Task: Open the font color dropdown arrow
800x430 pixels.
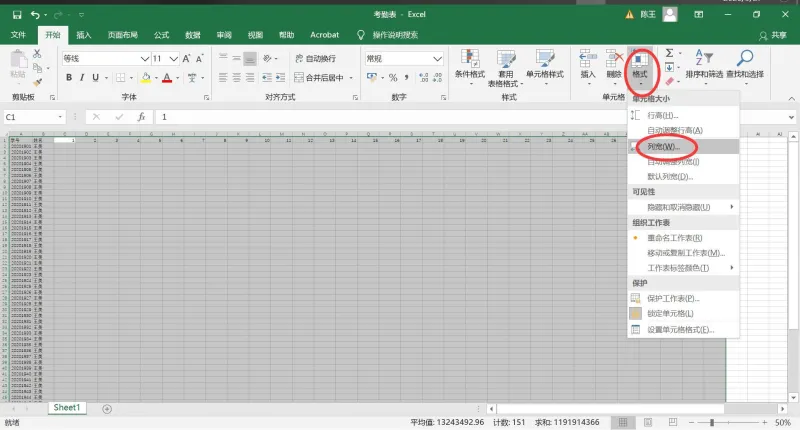Action: (178, 78)
